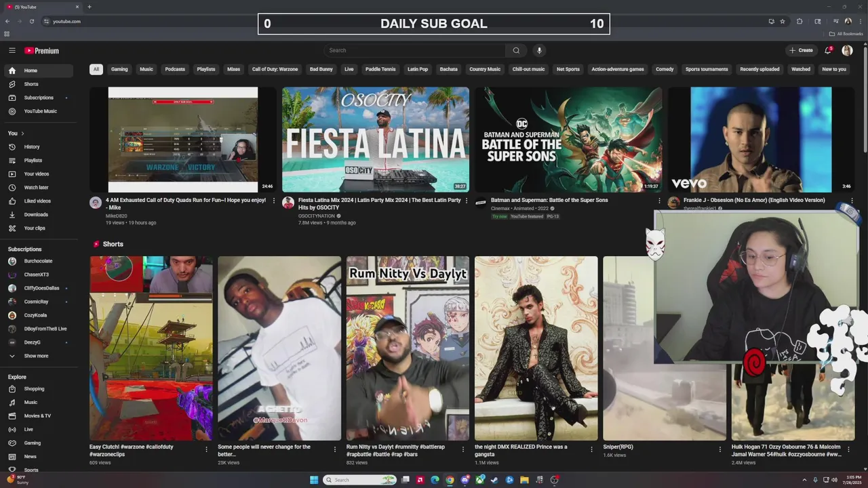This screenshot has width=868, height=488.
Task: Open Battle of the Super Sons thumbnail
Action: [x=568, y=140]
